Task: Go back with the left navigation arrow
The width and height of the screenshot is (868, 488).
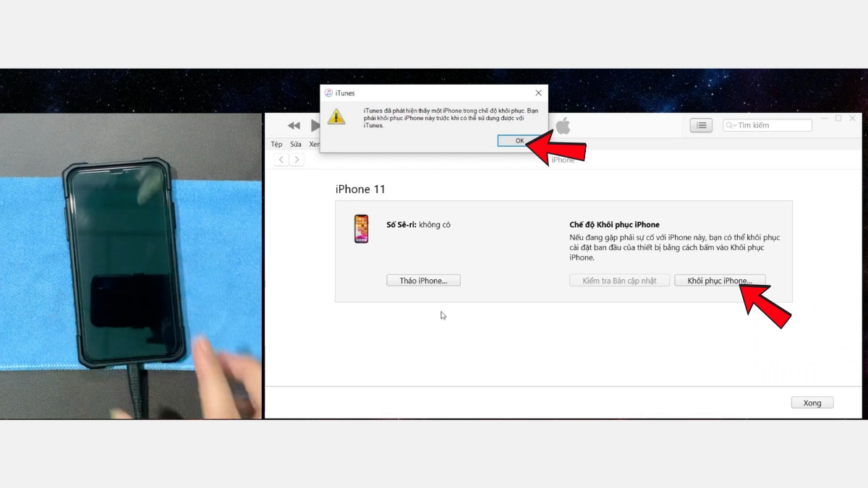Action: pos(281,160)
